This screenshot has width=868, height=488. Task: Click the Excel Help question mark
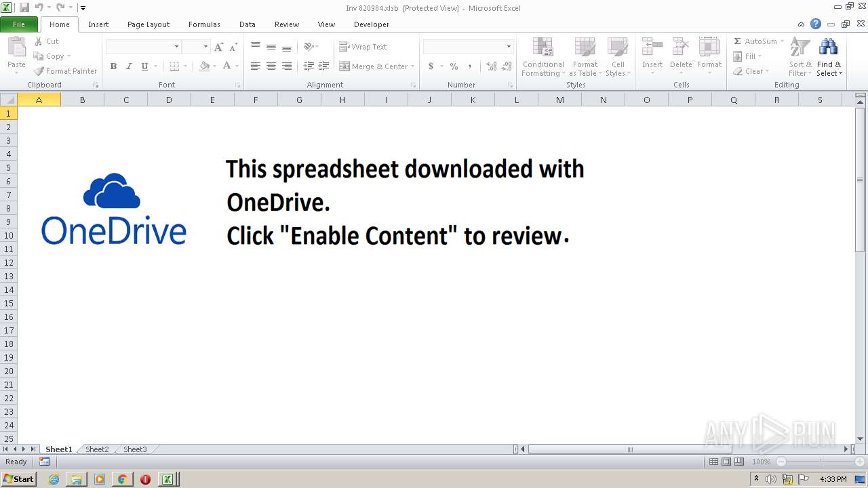816,24
